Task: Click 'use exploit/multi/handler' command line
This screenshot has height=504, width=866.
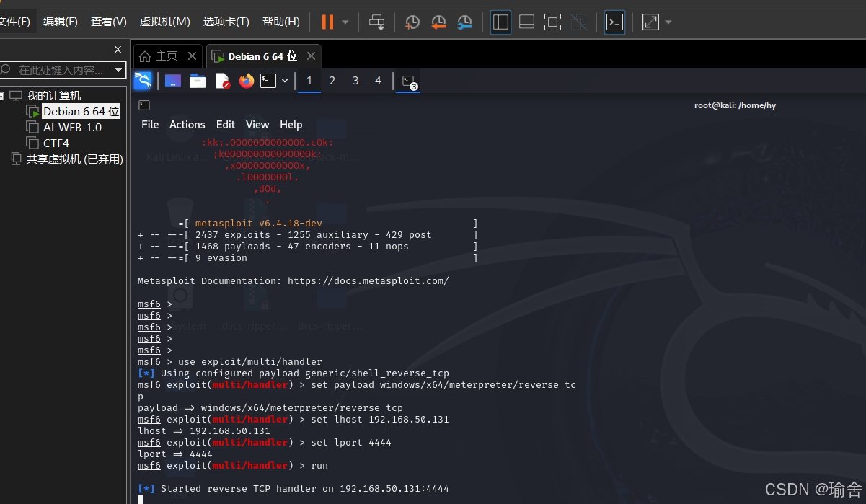Action: point(250,362)
